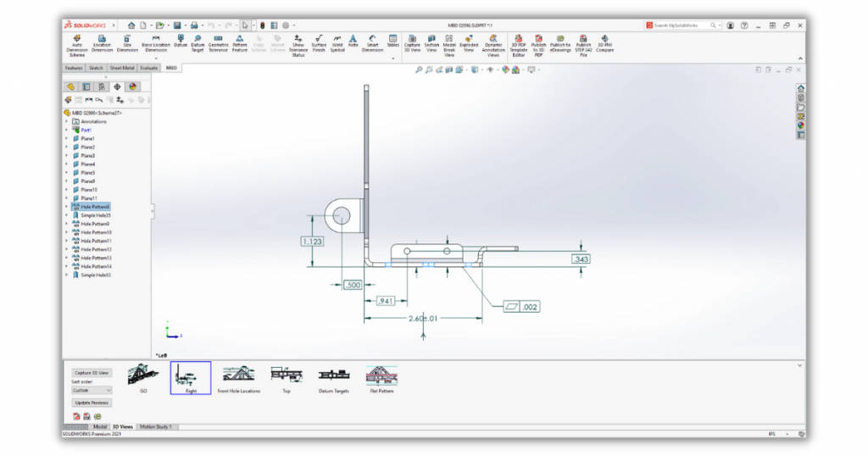Select the Flat Pattern view thumbnail
This screenshot has height=456, width=868.
[x=381, y=378]
